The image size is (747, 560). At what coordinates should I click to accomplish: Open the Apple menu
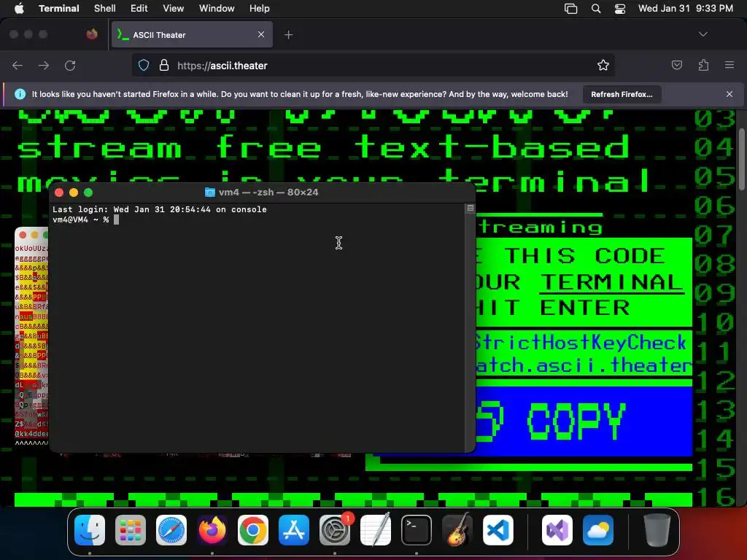pos(19,8)
